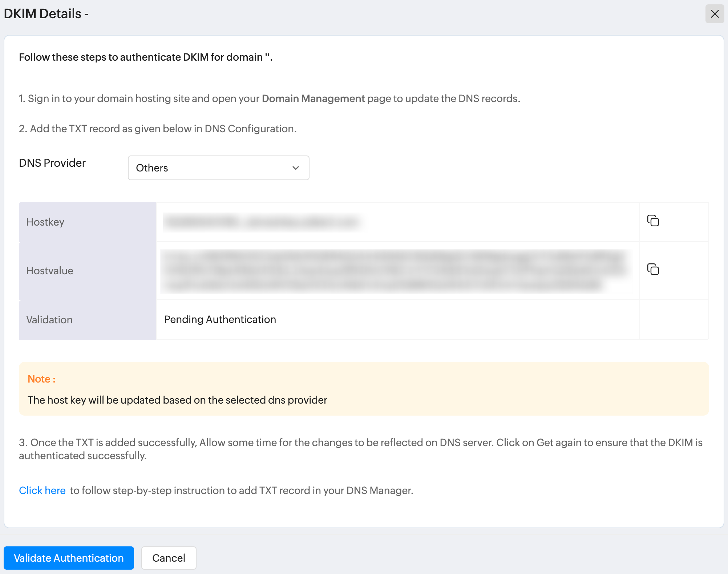
Task: Click the host key note message text
Action: point(177,400)
